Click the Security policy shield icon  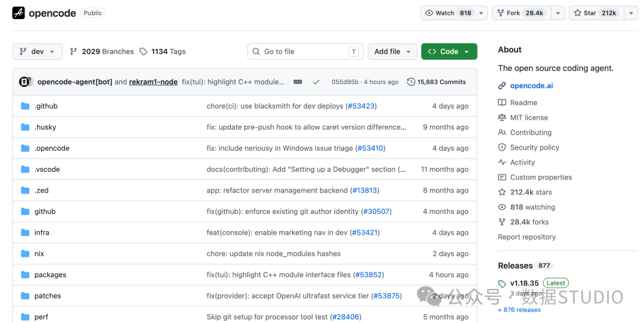point(502,147)
